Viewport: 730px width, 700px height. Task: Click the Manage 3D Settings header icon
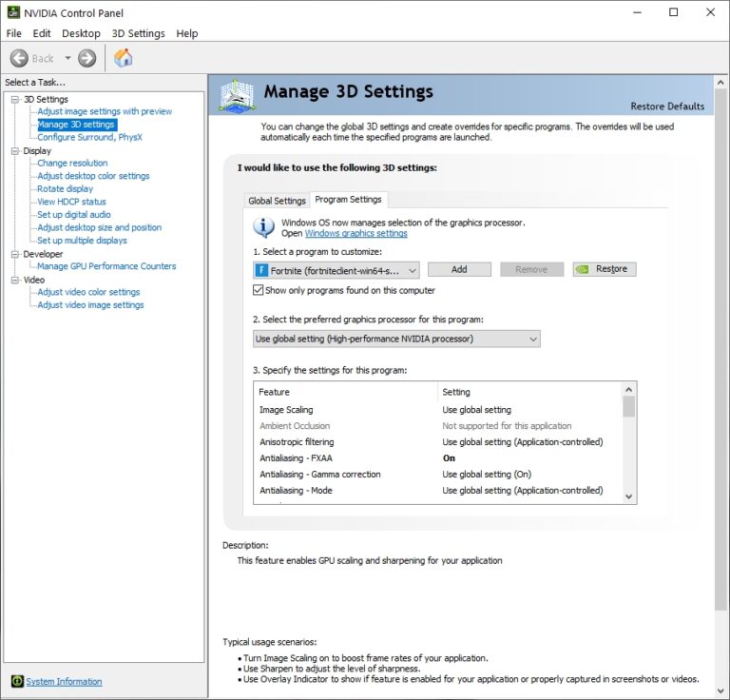click(x=237, y=95)
